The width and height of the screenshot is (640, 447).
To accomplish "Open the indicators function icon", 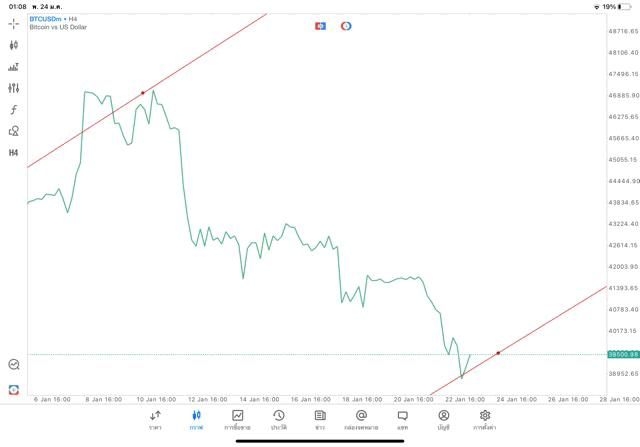I will (x=14, y=109).
